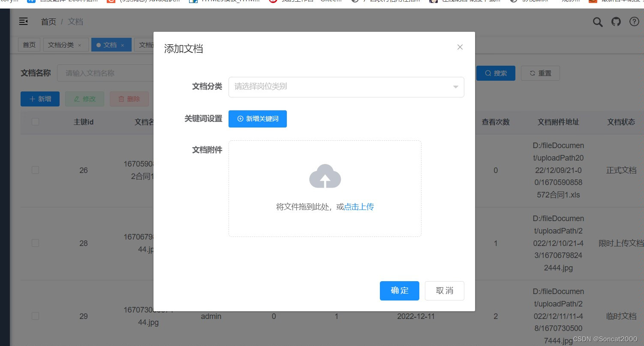
Task: Open the header search magnifier icon
Action: [598, 22]
